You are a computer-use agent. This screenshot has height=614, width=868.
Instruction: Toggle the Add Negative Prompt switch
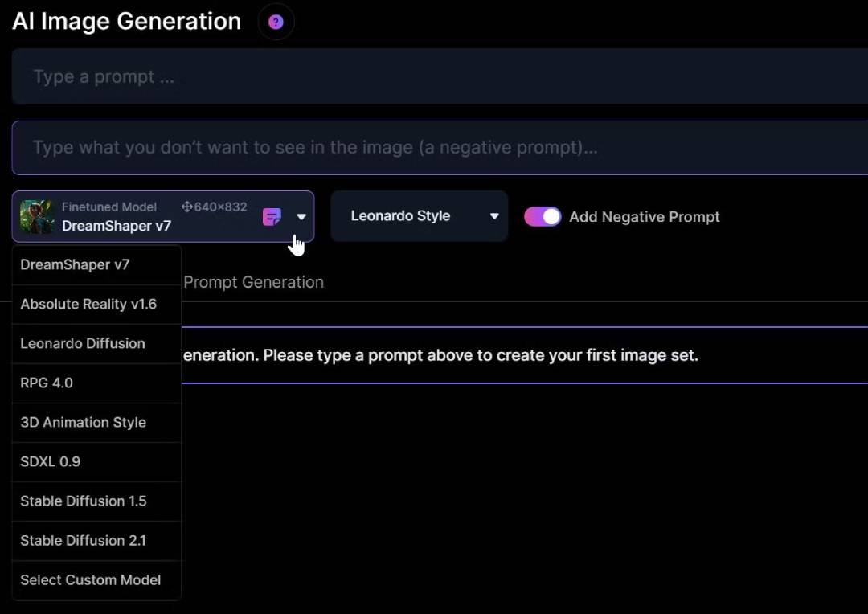coord(542,217)
